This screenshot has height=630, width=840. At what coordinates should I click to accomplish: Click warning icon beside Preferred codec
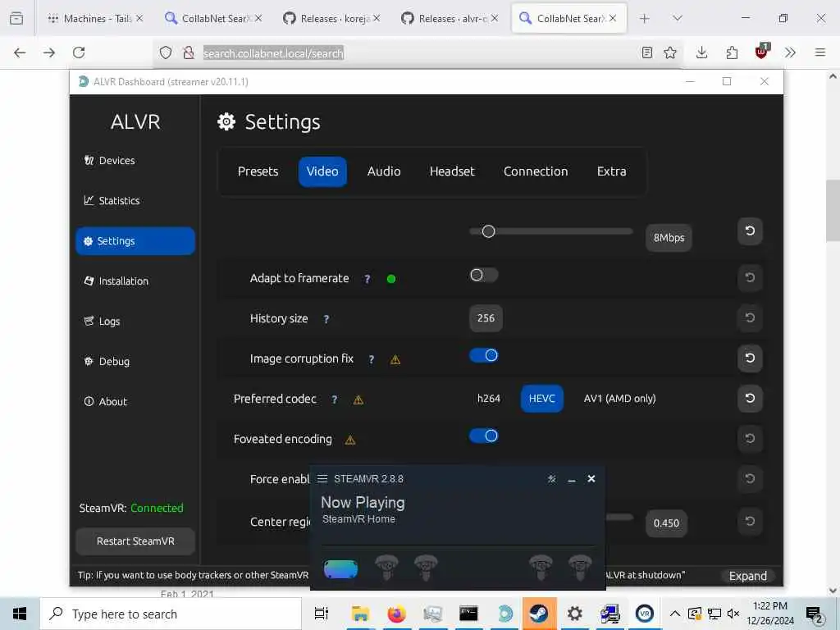[358, 399]
